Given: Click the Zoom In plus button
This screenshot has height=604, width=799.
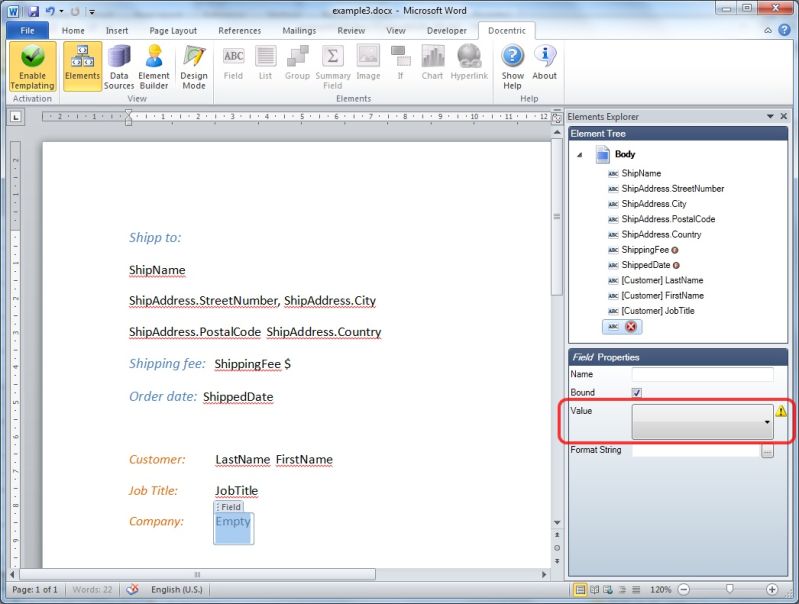Looking at the screenshot, I should point(772,590).
